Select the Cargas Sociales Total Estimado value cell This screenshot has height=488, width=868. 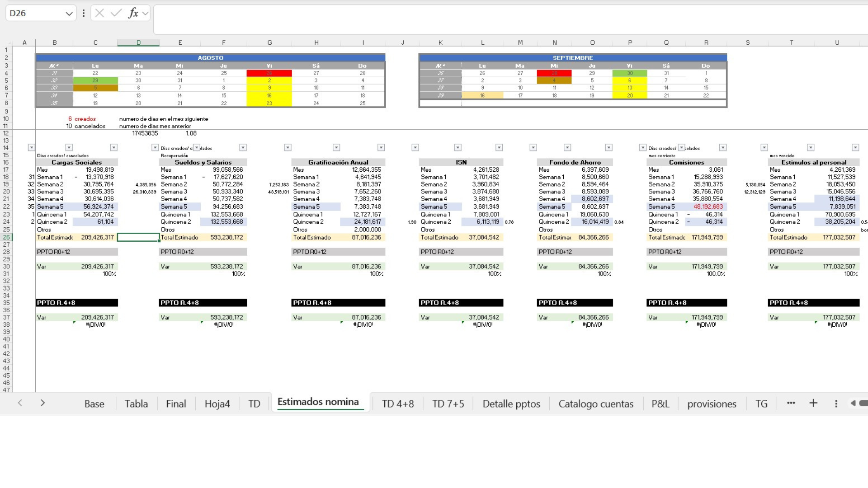coord(97,237)
